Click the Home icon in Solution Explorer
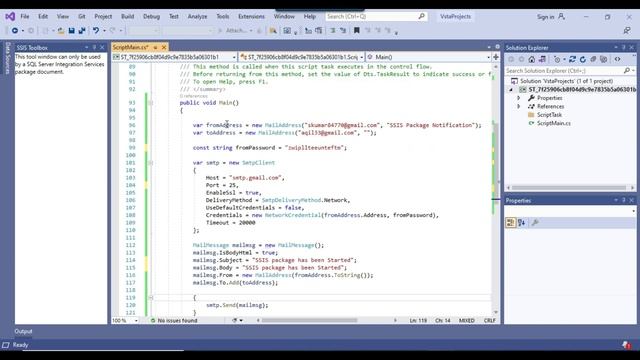Image resolution: width=640 pixels, height=360 pixels. tap(531, 60)
